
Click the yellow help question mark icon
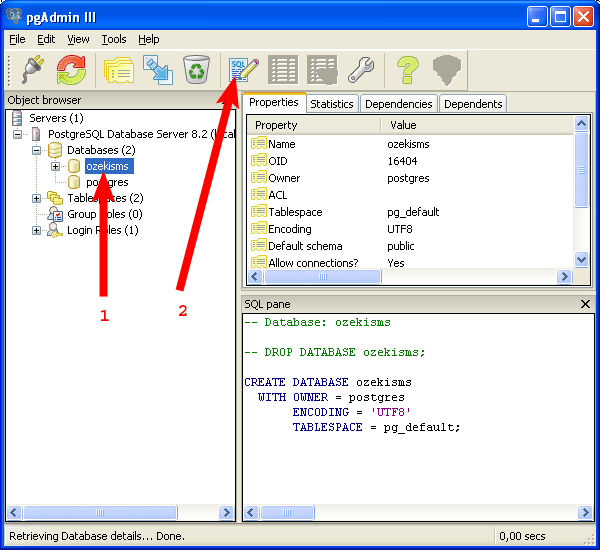(406, 70)
